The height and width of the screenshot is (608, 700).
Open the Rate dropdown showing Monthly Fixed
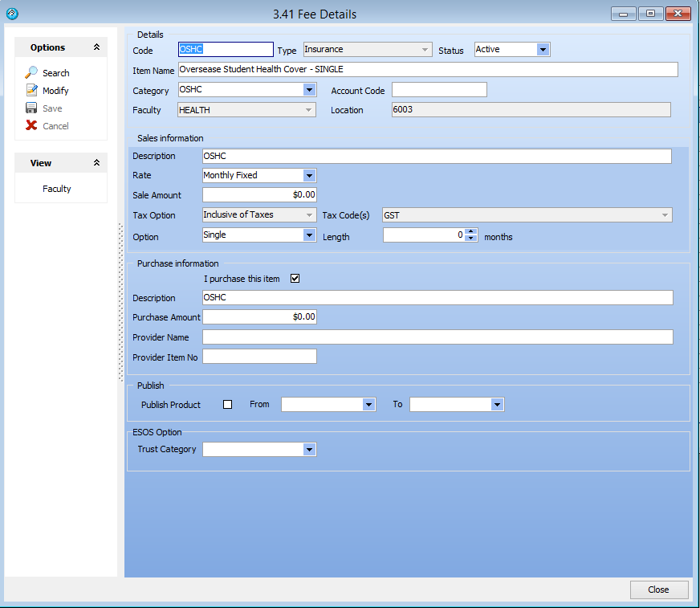[x=309, y=175]
